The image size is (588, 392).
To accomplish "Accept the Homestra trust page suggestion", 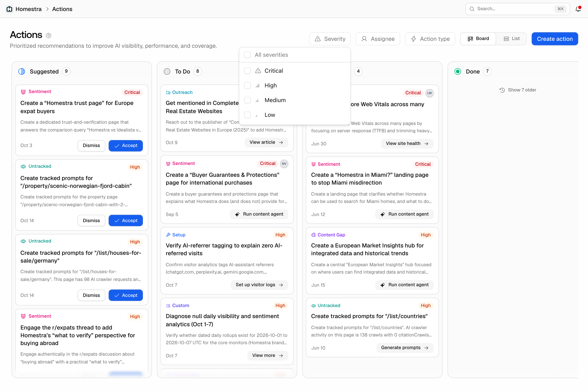I will pyautogui.click(x=126, y=146).
